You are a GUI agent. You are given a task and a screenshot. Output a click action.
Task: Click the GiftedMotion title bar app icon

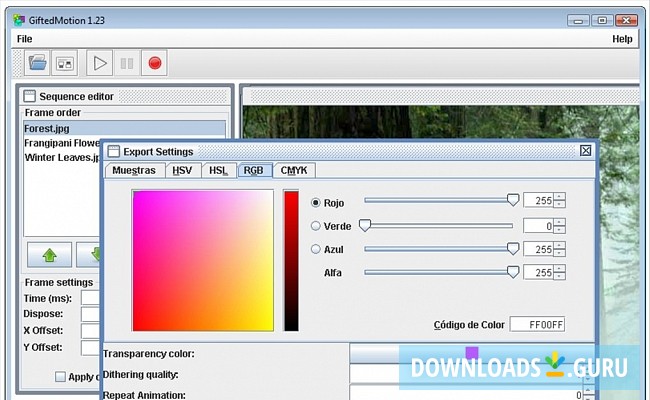pyautogui.click(x=19, y=19)
